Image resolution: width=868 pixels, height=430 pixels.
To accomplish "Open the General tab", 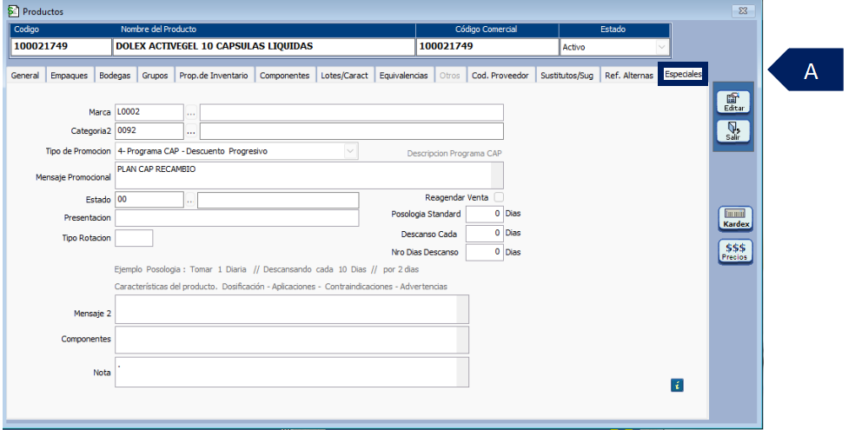I will click(x=25, y=76).
